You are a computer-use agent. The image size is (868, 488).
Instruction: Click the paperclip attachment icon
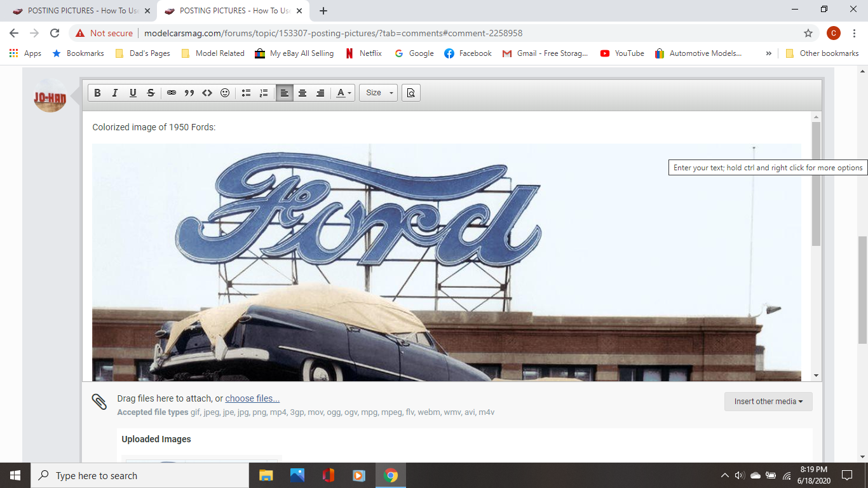(x=99, y=402)
